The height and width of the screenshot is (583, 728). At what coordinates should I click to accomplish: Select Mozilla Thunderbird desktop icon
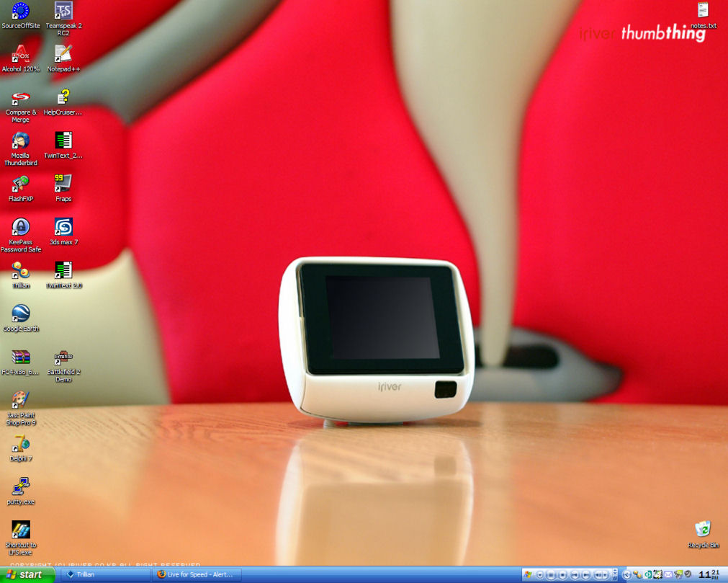click(x=20, y=148)
